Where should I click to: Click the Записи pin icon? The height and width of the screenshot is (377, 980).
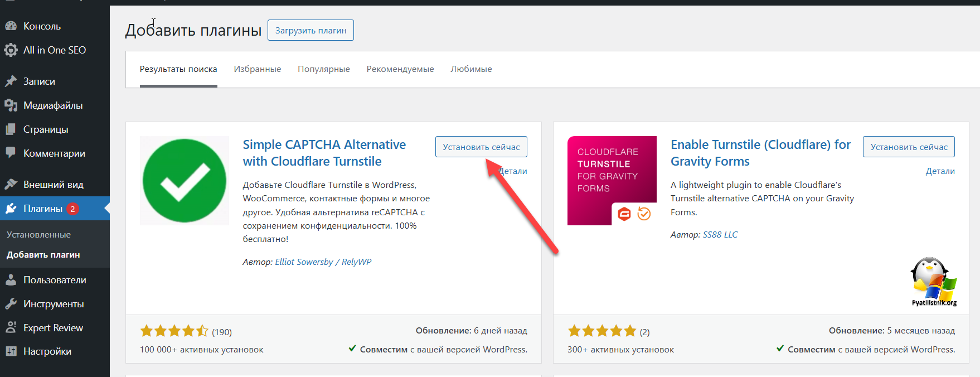pyautogui.click(x=11, y=81)
